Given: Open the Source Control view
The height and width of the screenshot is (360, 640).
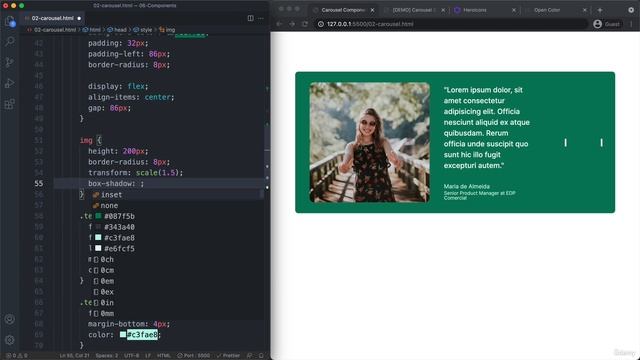Looking at the screenshot, I should tap(10, 62).
